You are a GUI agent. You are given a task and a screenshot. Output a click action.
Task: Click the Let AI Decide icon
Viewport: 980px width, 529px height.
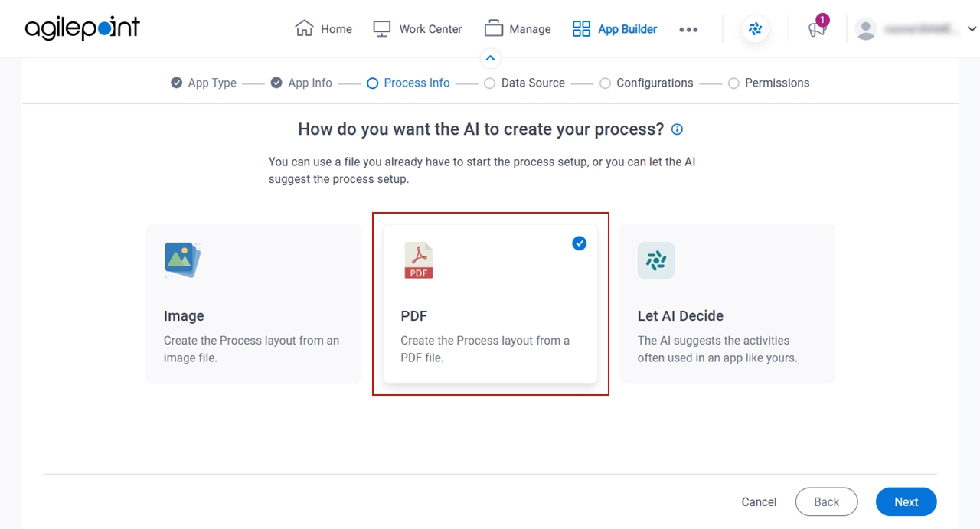(x=656, y=260)
